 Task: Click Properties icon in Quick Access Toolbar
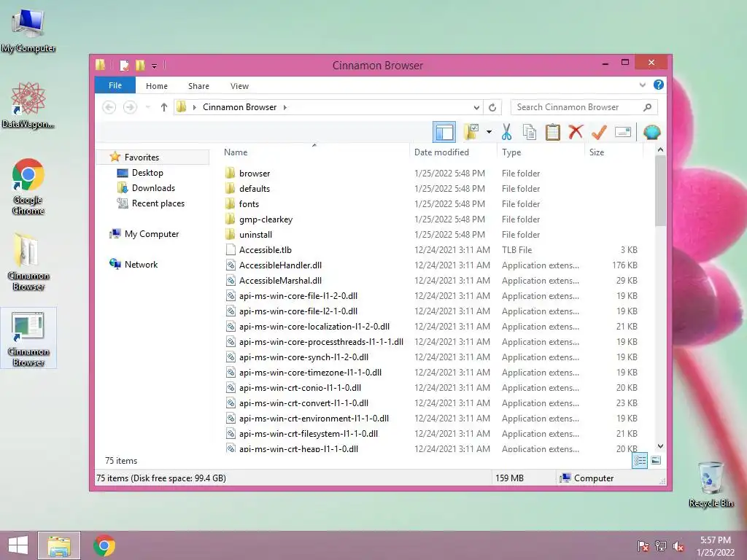[124, 65]
